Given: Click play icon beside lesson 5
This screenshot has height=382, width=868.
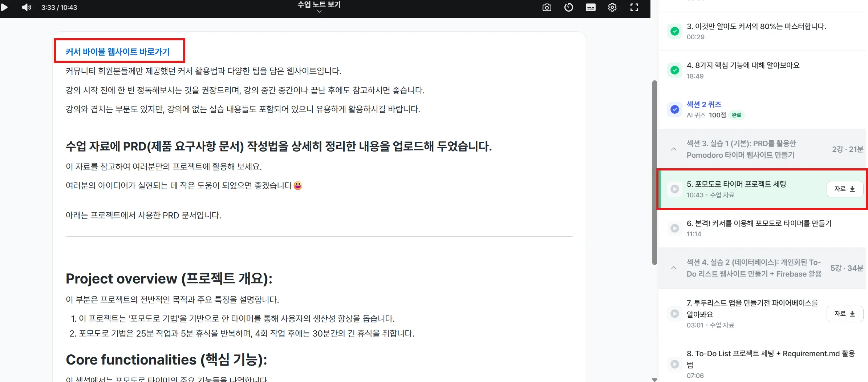Looking at the screenshot, I should [x=675, y=189].
